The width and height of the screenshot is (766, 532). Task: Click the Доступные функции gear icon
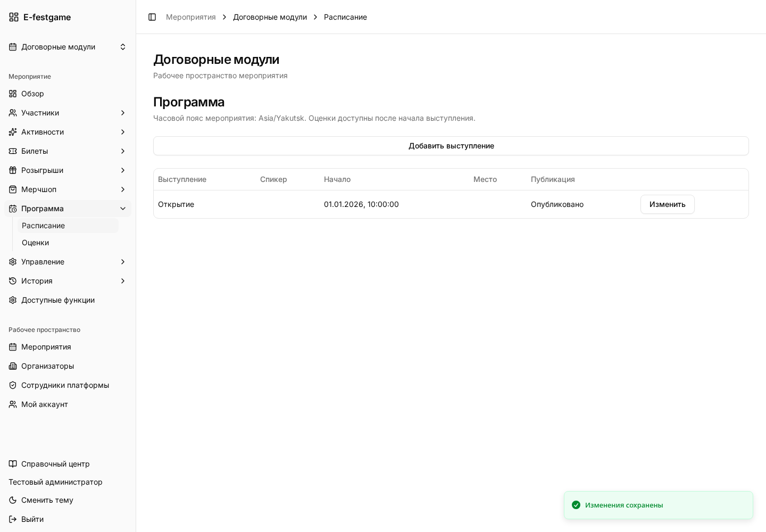13,300
